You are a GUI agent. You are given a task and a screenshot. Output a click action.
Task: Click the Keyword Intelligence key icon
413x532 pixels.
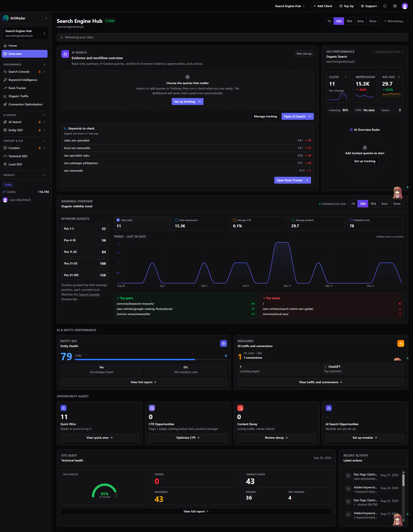click(5, 80)
